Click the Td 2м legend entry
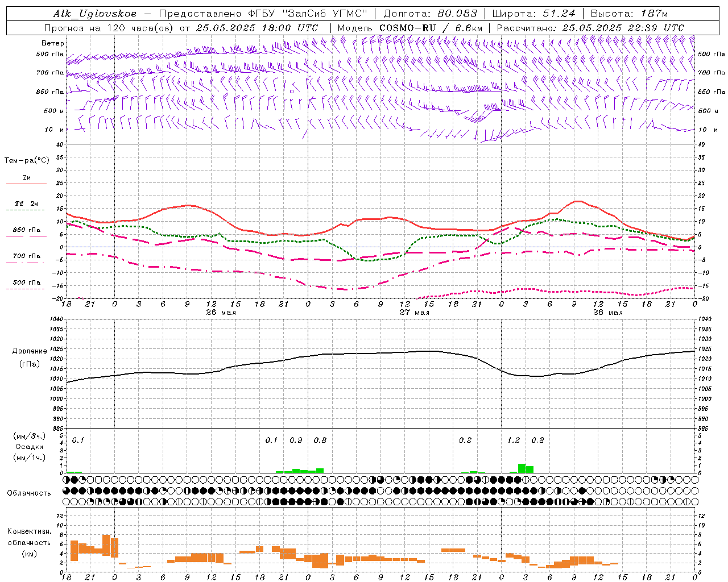This screenshot has height=582, width=728. pyautogui.click(x=26, y=203)
